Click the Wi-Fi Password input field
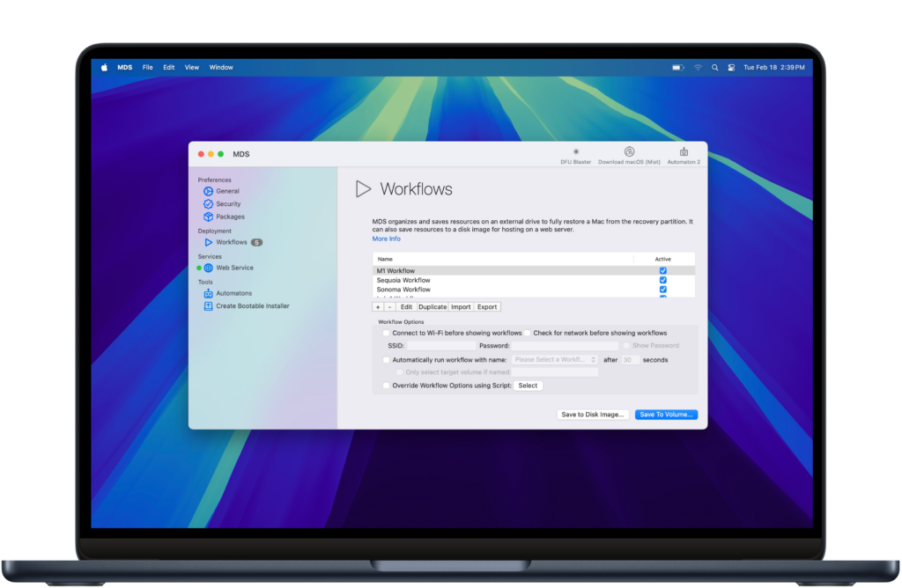The image size is (902, 588). click(565, 346)
